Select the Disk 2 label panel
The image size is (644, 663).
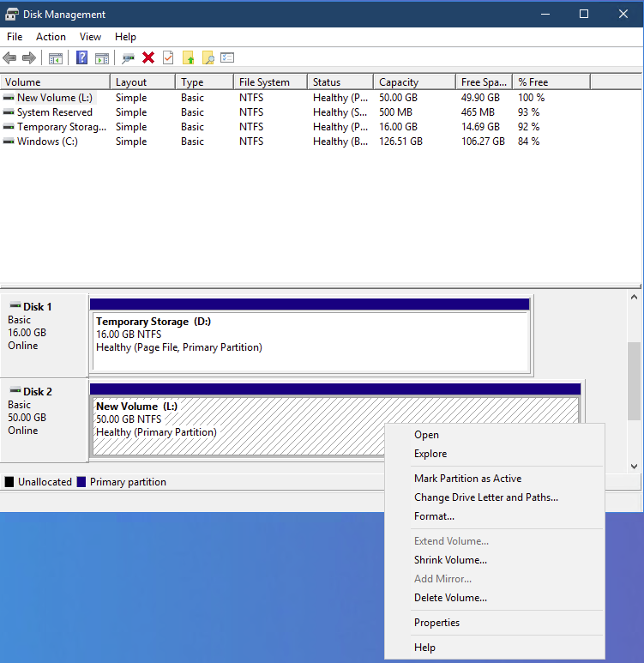pyautogui.click(x=45, y=420)
